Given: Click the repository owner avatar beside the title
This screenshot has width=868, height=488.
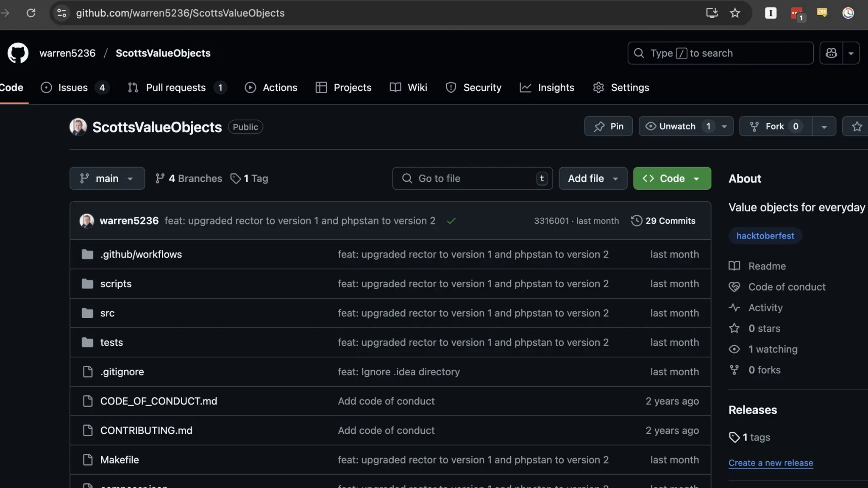Looking at the screenshot, I should coord(78,127).
